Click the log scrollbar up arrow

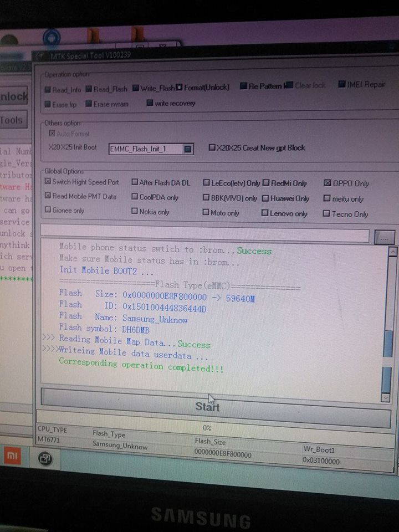(393, 252)
